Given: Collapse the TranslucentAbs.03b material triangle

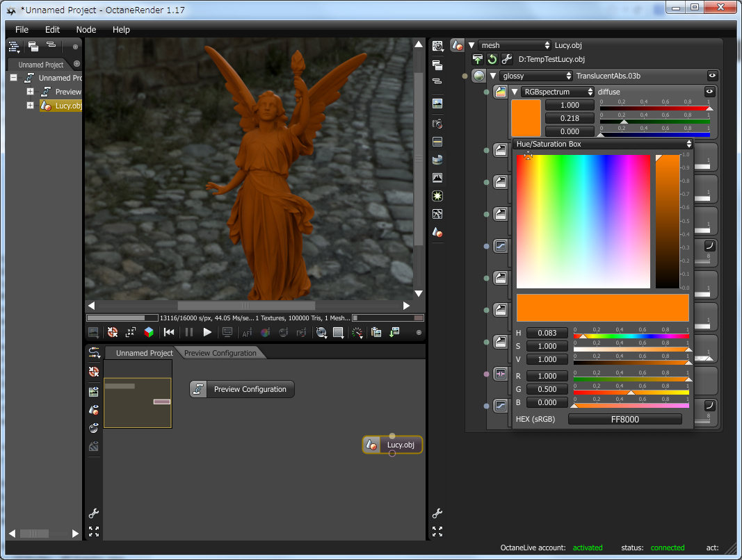Looking at the screenshot, I should pos(493,76).
